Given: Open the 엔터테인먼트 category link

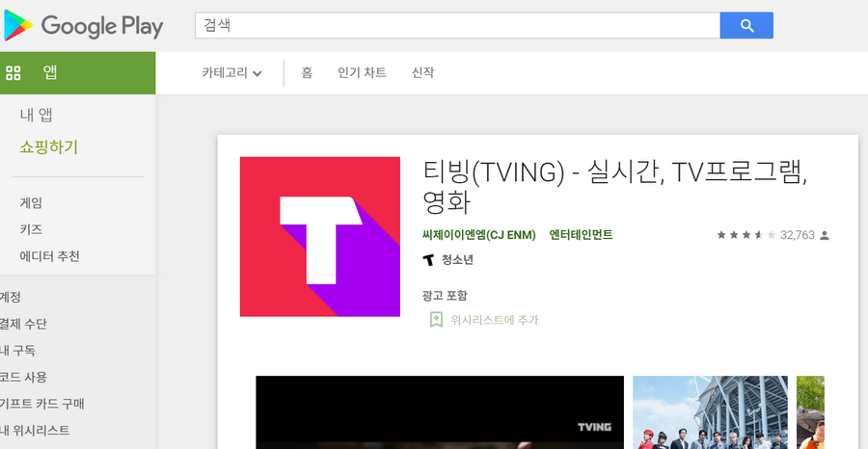Looking at the screenshot, I should click(581, 235).
